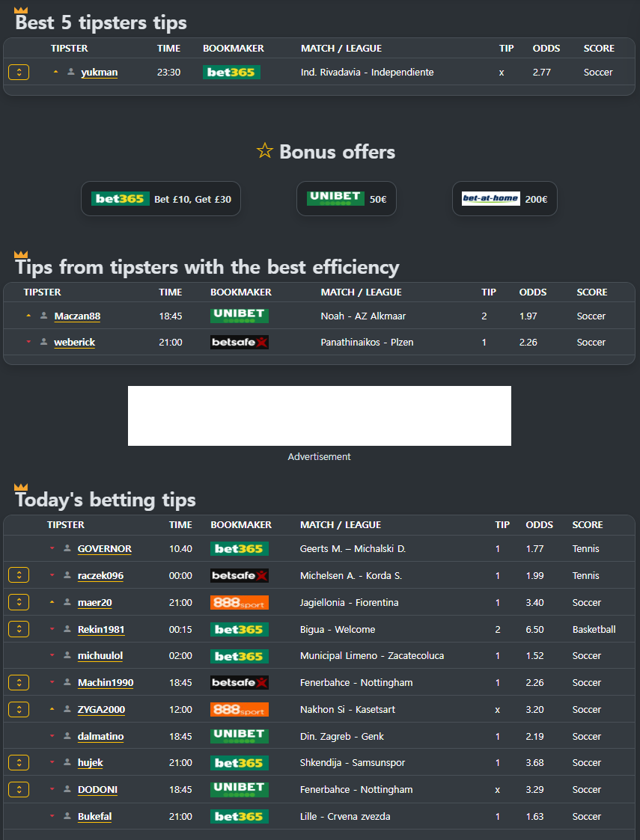Open tipster profile of hujek

click(x=90, y=763)
